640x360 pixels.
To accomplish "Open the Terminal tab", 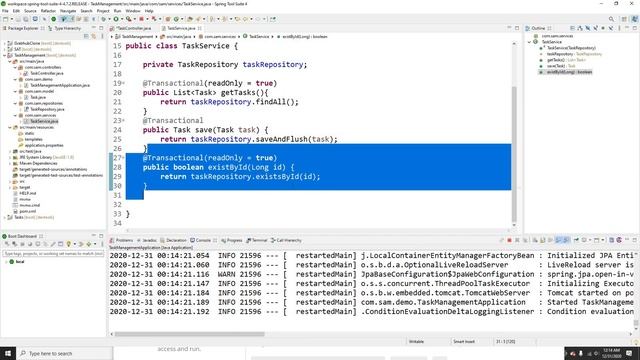I will 257,240.
